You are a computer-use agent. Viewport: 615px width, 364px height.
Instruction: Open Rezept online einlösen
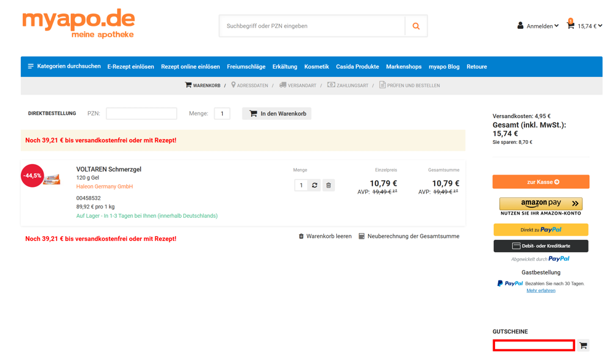click(x=190, y=66)
